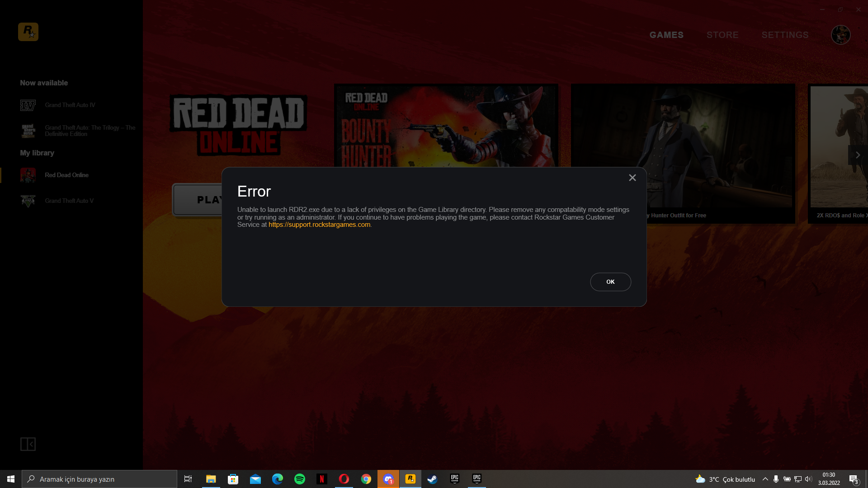Select the GTA Trilogy Definitive Edition icon
The width and height of the screenshot is (868, 488).
point(28,131)
